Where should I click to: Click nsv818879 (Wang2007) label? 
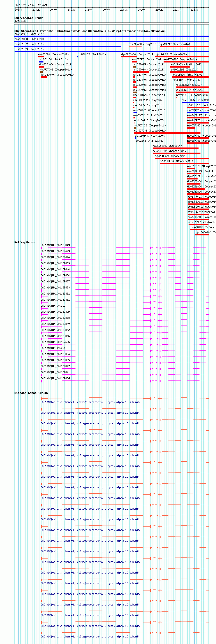point(201,166)
